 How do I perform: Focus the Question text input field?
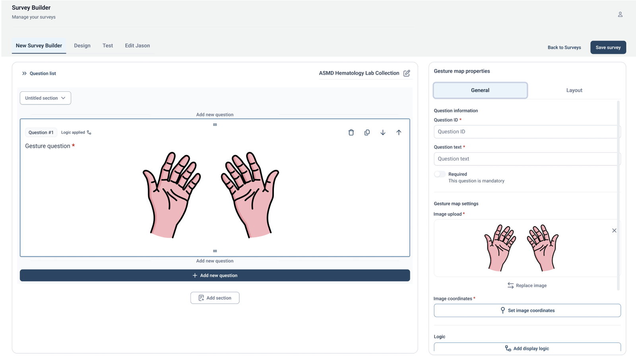coord(527,159)
